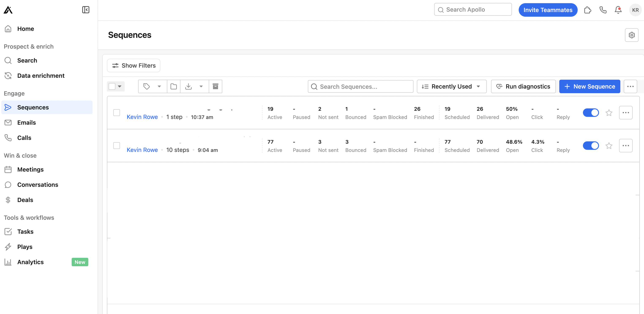Expand the label tag dropdown arrow

(x=160, y=86)
